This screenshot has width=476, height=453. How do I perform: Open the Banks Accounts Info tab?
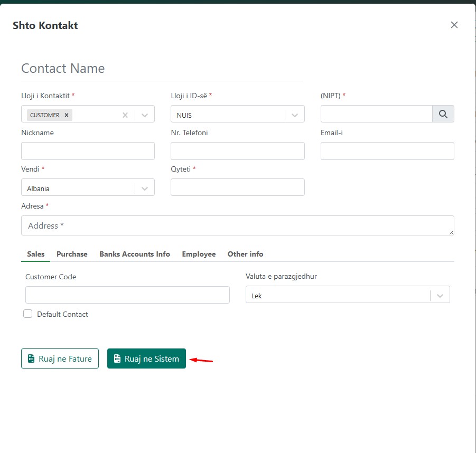tap(135, 254)
